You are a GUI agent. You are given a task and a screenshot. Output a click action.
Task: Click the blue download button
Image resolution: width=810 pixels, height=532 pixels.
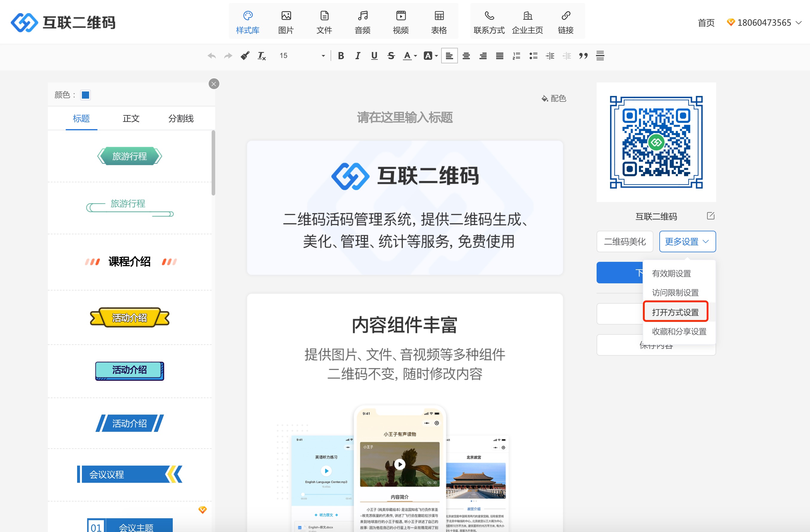coord(620,273)
